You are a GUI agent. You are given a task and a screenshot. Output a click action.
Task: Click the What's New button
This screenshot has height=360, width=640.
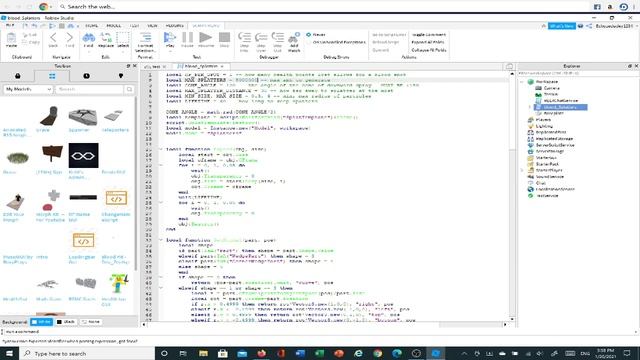coord(562,26)
